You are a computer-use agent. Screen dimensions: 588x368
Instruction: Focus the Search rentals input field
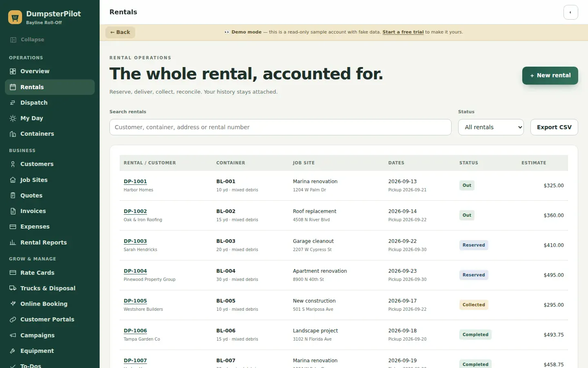click(281, 127)
